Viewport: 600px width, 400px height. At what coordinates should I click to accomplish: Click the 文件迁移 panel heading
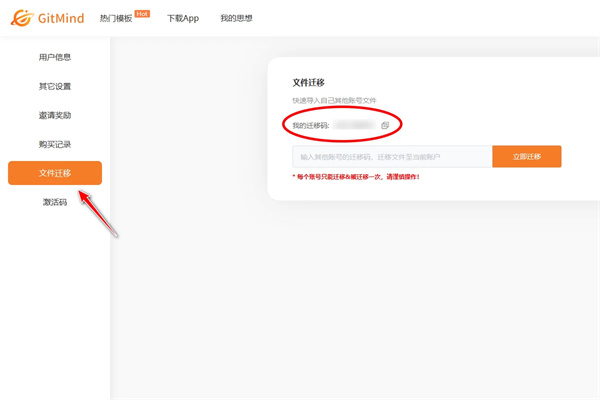[x=308, y=83]
